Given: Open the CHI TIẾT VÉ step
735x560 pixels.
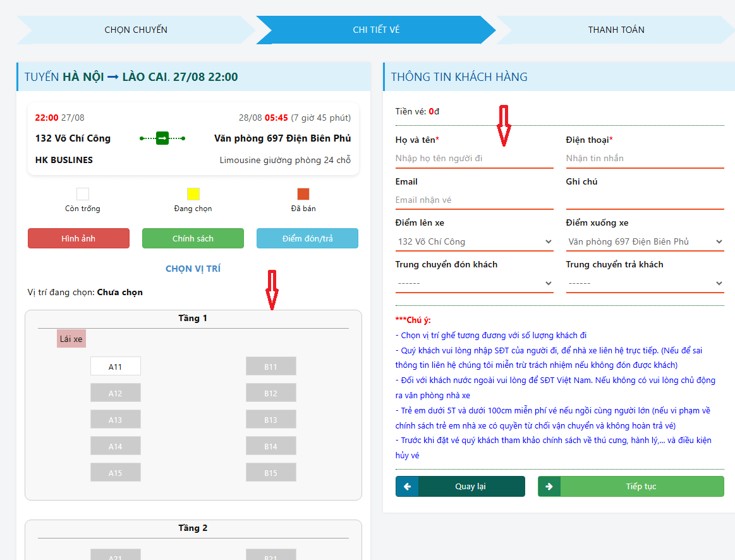Looking at the screenshot, I should point(375,30).
